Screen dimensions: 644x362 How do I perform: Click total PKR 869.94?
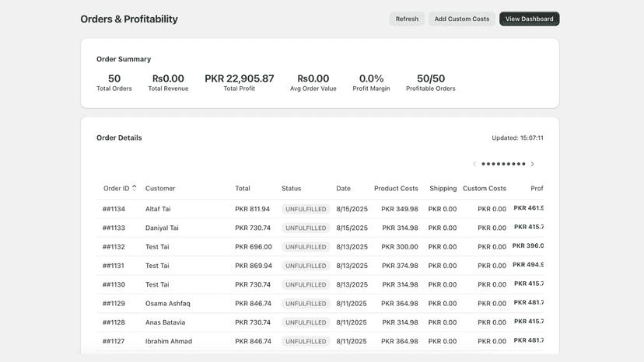tap(254, 266)
